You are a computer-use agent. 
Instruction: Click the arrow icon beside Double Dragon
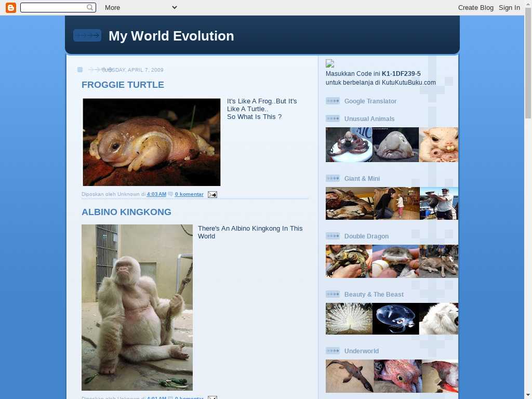point(332,236)
